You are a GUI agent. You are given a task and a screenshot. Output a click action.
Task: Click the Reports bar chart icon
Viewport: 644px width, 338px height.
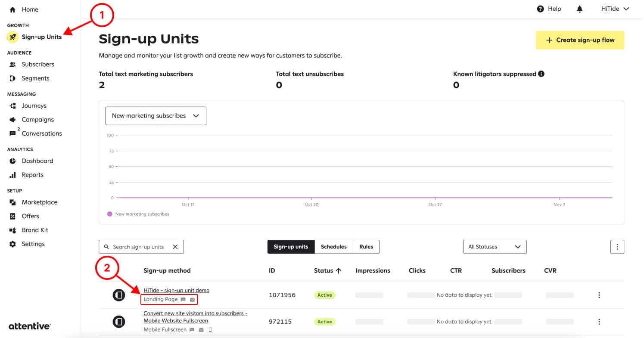coord(12,175)
